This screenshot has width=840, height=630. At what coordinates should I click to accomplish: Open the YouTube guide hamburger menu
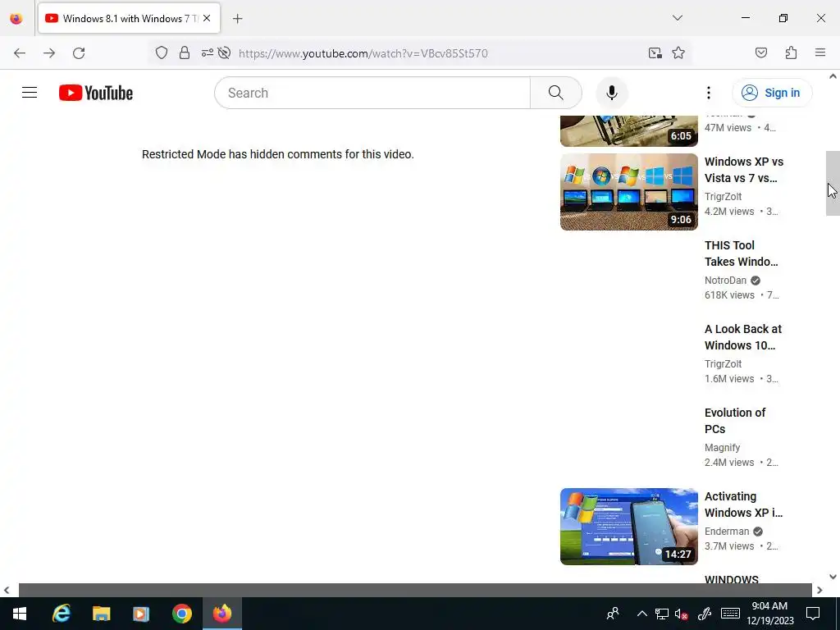click(30, 93)
